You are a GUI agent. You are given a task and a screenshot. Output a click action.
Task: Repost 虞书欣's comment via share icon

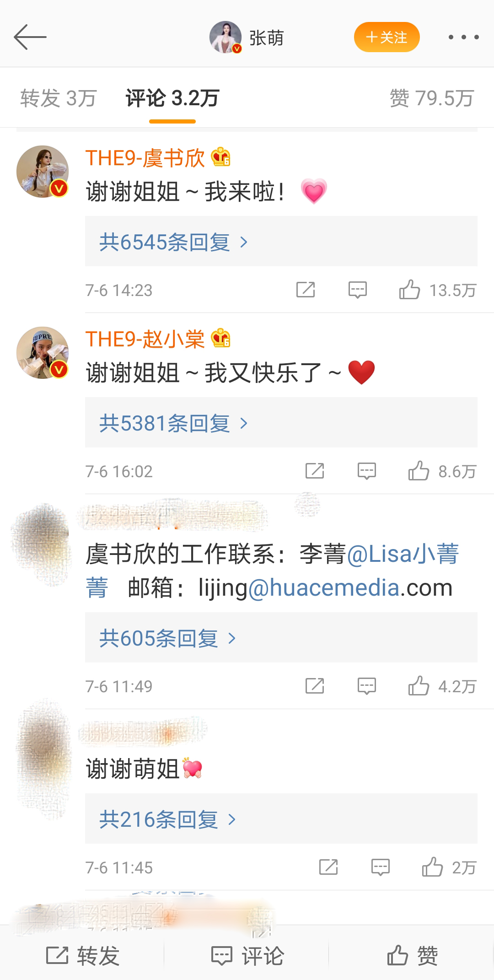tap(306, 290)
